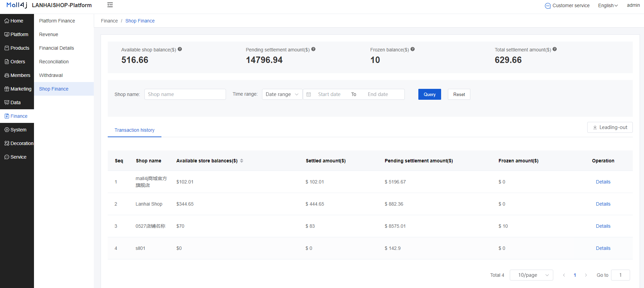Image resolution: width=644 pixels, height=288 pixels.
Task: Select page 1 in pagination
Action: coord(575,275)
